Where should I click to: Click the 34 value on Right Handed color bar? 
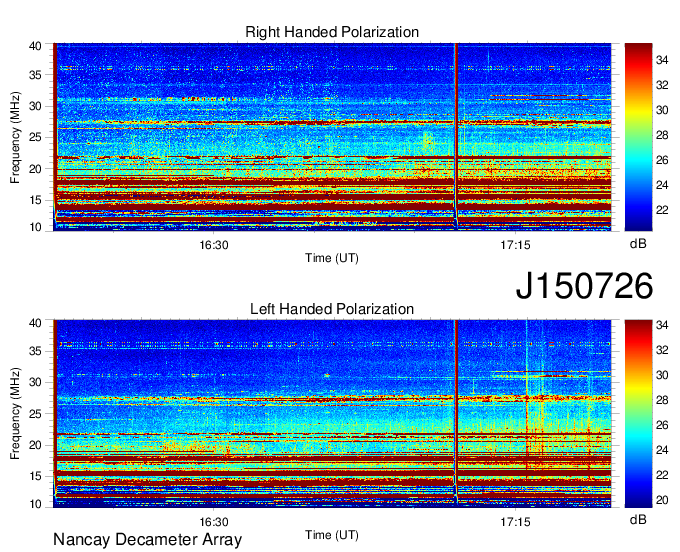click(x=662, y=60)
